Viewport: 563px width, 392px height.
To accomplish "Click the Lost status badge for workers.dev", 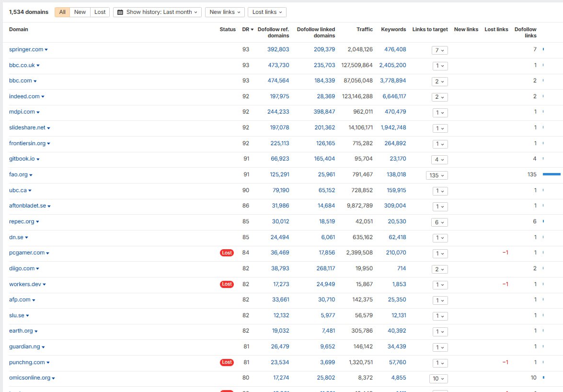I will tap(227, 284).
